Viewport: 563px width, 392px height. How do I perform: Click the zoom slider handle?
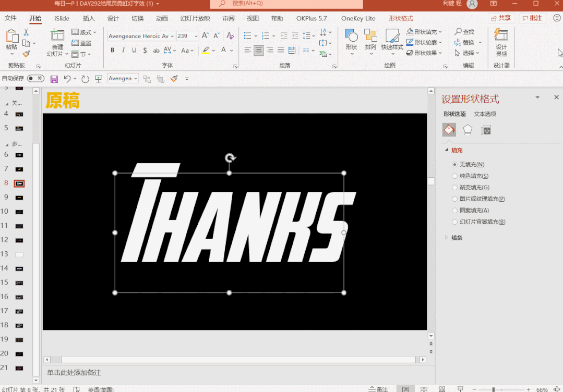coord(494,389)
